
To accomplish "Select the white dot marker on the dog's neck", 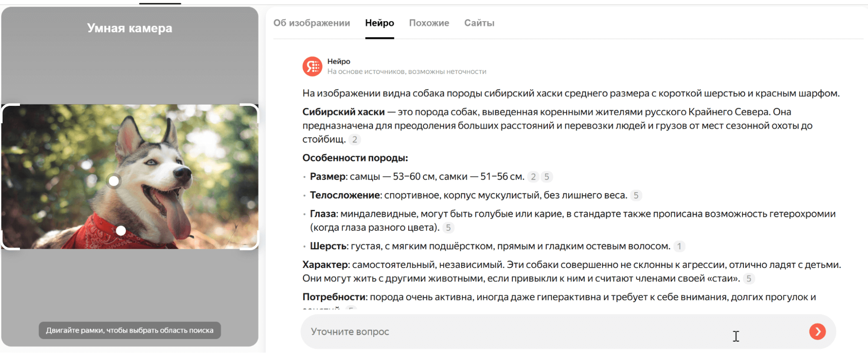I will [x=114, y=181].
